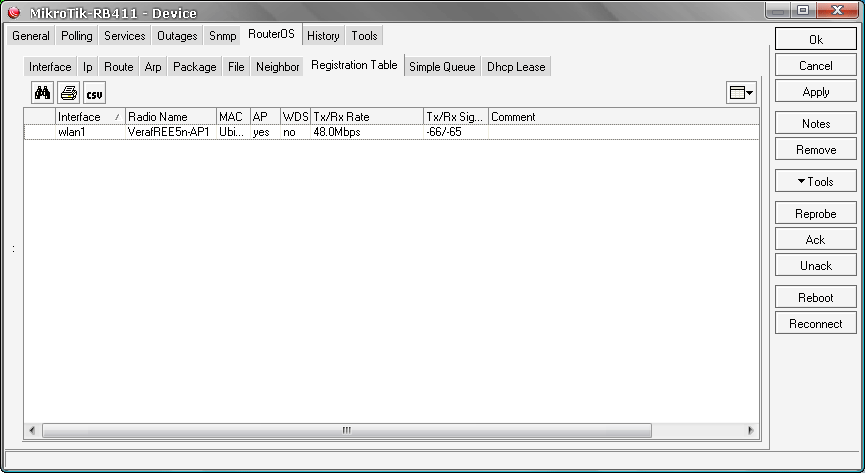Click the binoculars find icon
Image resolution: width=865 pixels, height=473 pixels.
[x=42, y=93]
